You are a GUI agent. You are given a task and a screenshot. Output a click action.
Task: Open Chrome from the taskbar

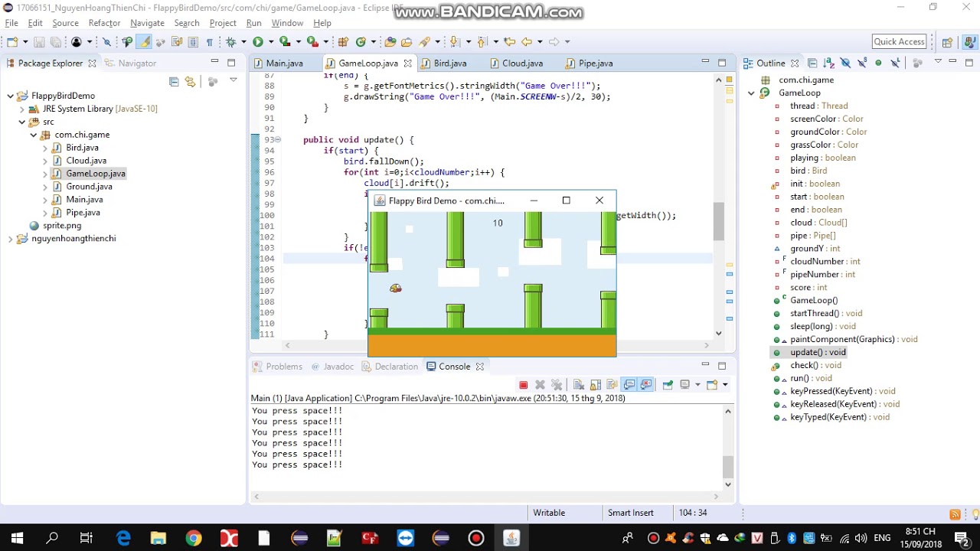coord(193,538)
